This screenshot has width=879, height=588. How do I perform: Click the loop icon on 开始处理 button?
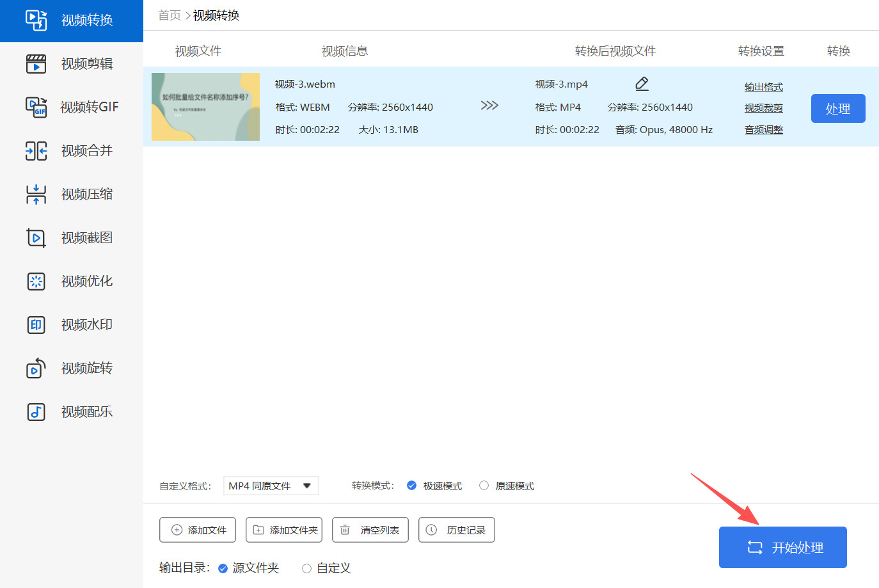tap(755, 548)
